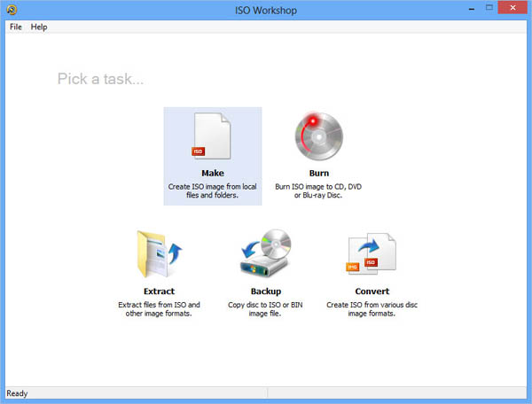Click 'Extract files from ISO and other' description
Screen dimensions: 532x404
click(159, 309)
